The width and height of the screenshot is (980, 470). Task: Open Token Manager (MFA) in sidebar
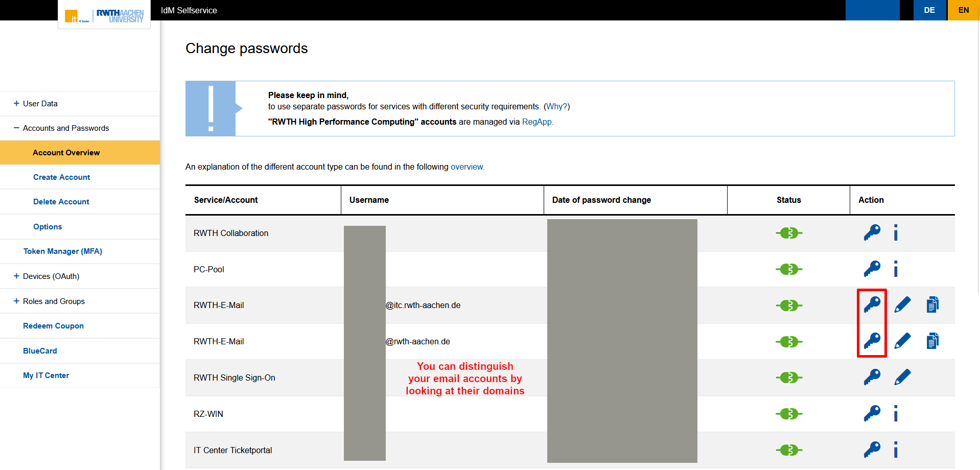click(x=62, y=251)
